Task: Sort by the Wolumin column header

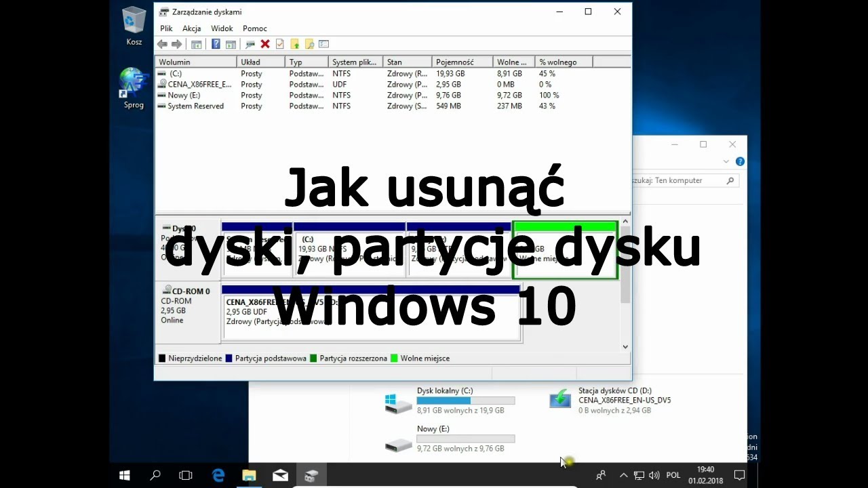Action: point(196,62)
